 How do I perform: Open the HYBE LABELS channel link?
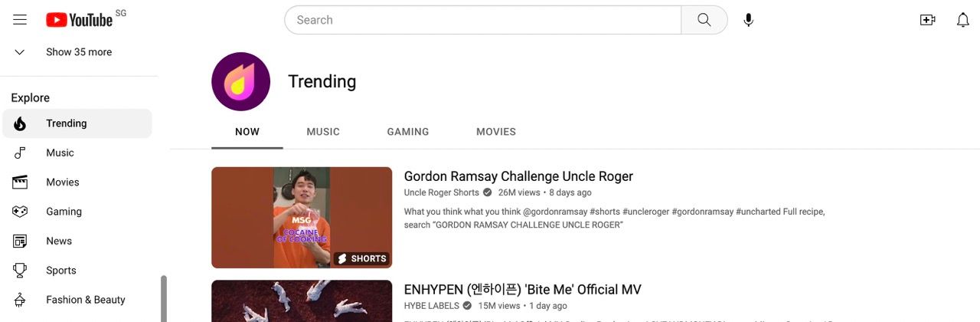pos(432,306)
